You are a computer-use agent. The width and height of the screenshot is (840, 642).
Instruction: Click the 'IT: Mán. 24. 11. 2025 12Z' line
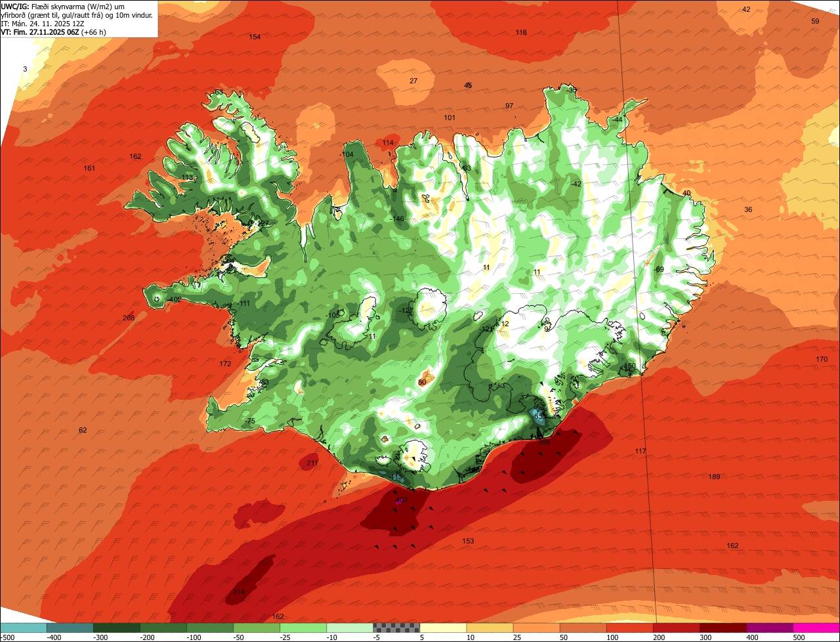44,23
